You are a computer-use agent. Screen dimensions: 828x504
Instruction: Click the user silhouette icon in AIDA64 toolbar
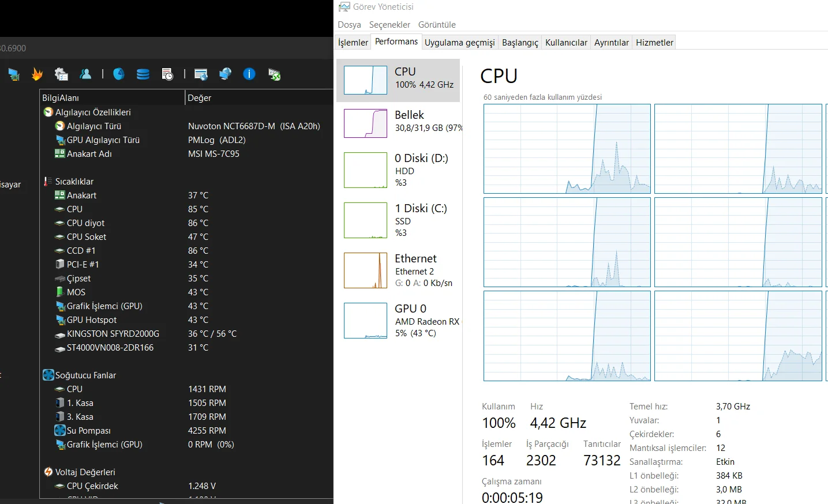(85, 74)
